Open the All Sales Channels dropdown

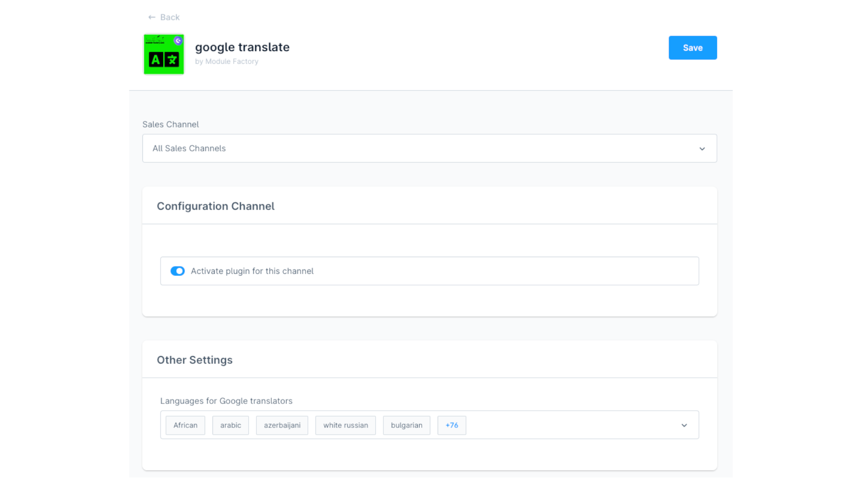pos(429,148)
